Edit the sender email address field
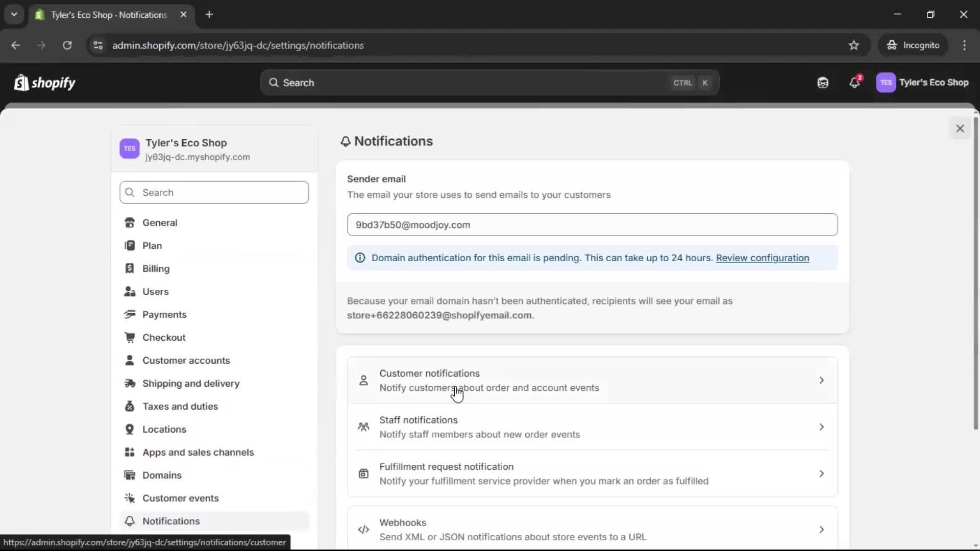 592,224
